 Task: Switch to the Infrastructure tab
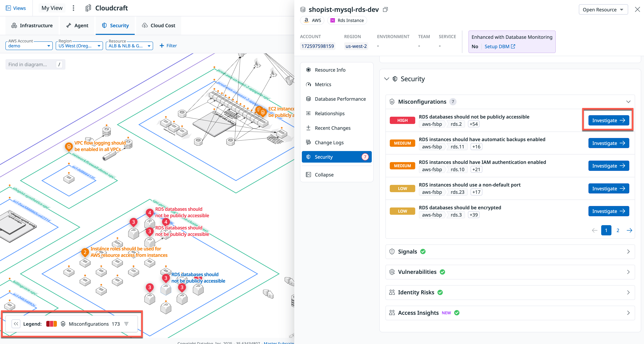coord(32,25)
